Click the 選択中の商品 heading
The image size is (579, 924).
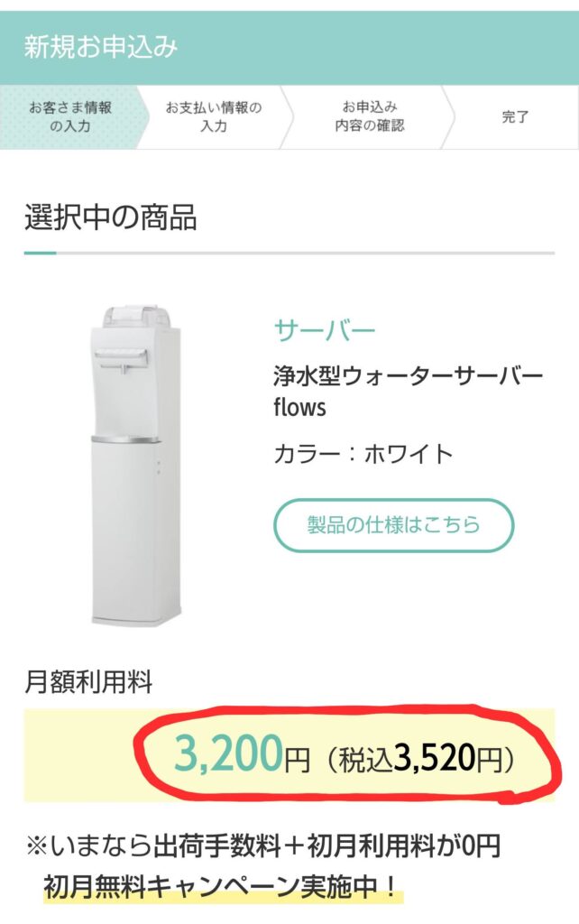tap(111, 217)
